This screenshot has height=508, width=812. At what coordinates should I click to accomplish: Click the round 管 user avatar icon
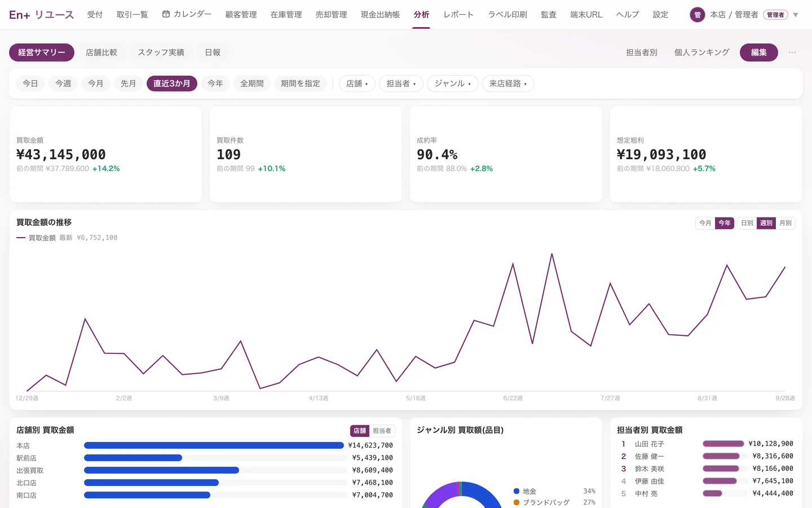tap(697, 15)
